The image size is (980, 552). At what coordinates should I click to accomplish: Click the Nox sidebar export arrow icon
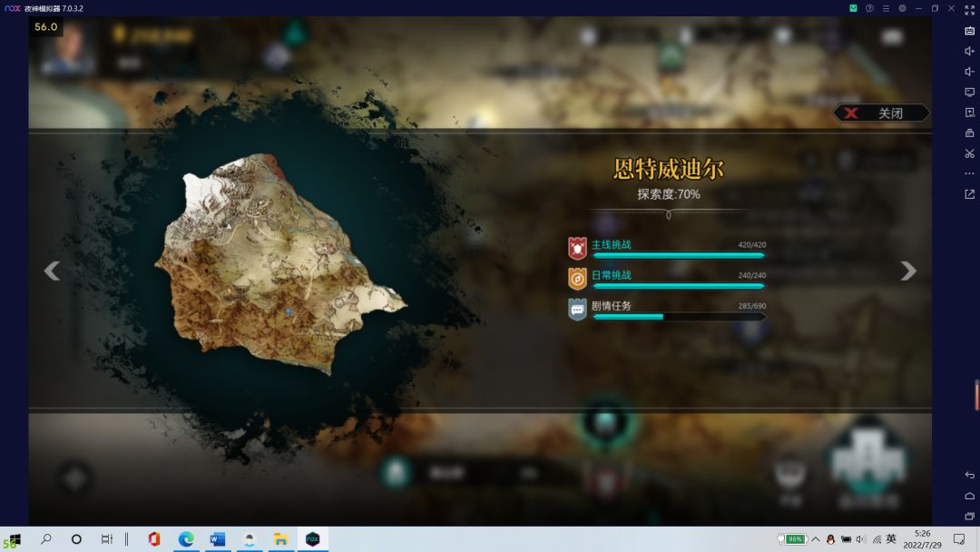click(x=969, y=194)
